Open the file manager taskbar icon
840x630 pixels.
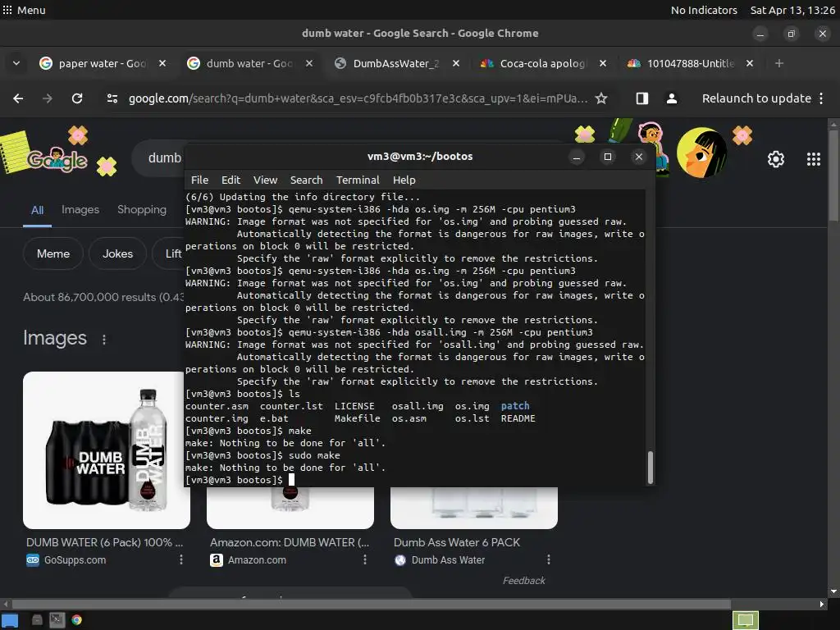click(37, 620)
